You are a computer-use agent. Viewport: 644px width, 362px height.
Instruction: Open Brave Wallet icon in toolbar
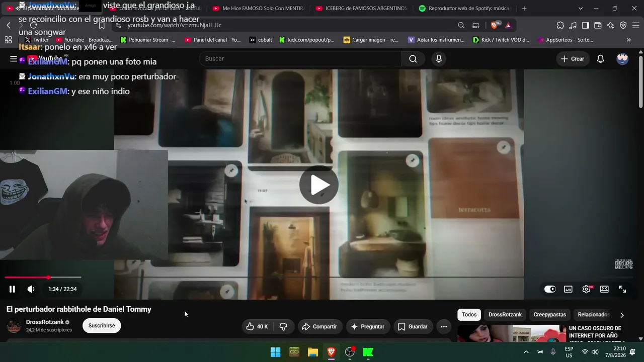click(x=598, y=25)
